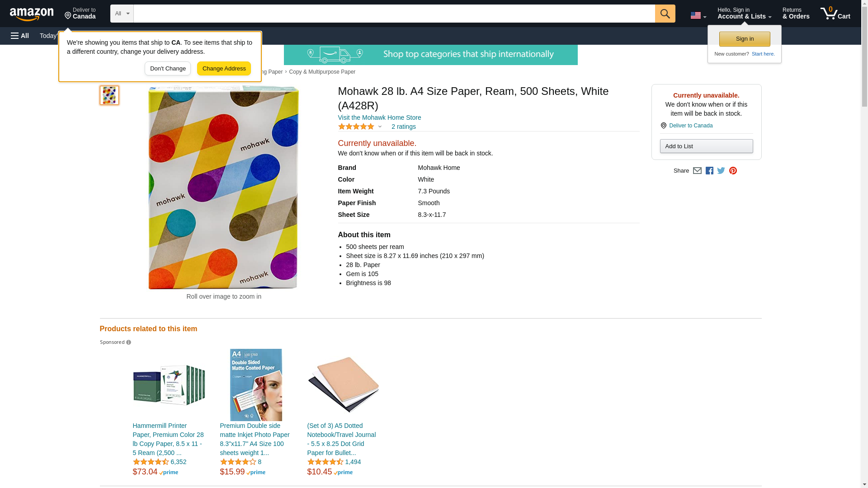Image resolution: width=868 pixels, height=488 pixels.
Task: Open the All hamburger menu
Action: click(x=20, y=36)
